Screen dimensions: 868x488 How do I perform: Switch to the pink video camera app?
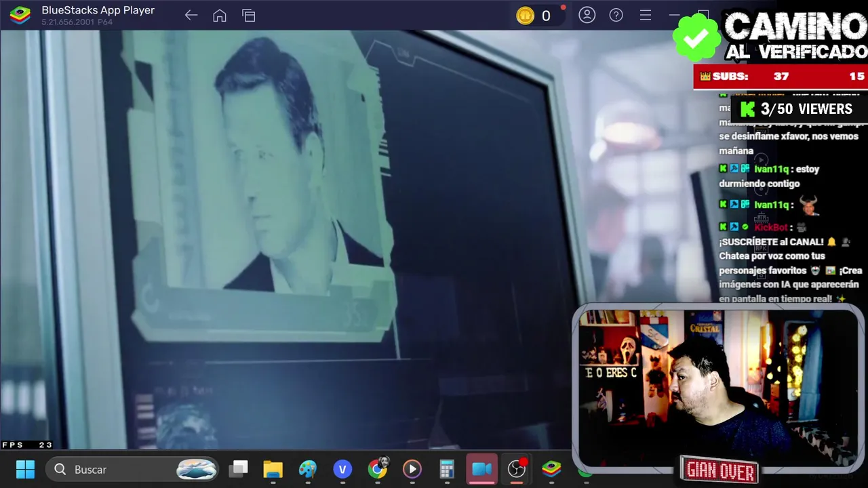pos(482,469)
